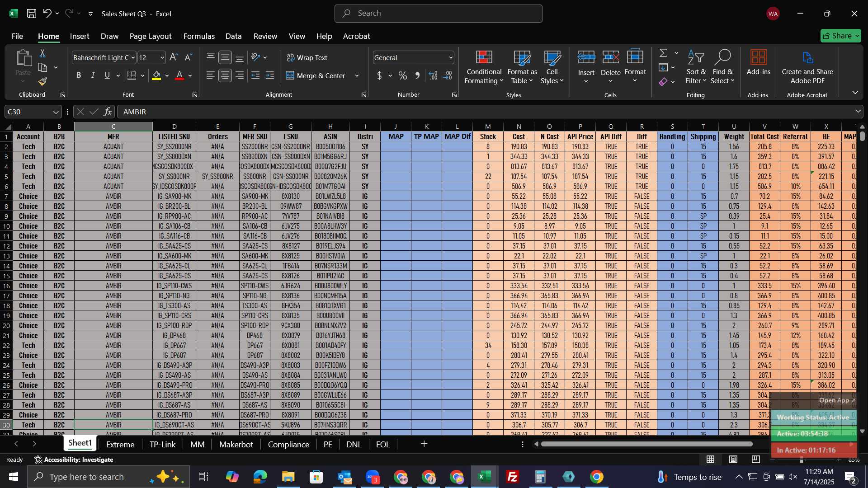Apply left text alignment
The image size is (868, 488).
(210, 76)
